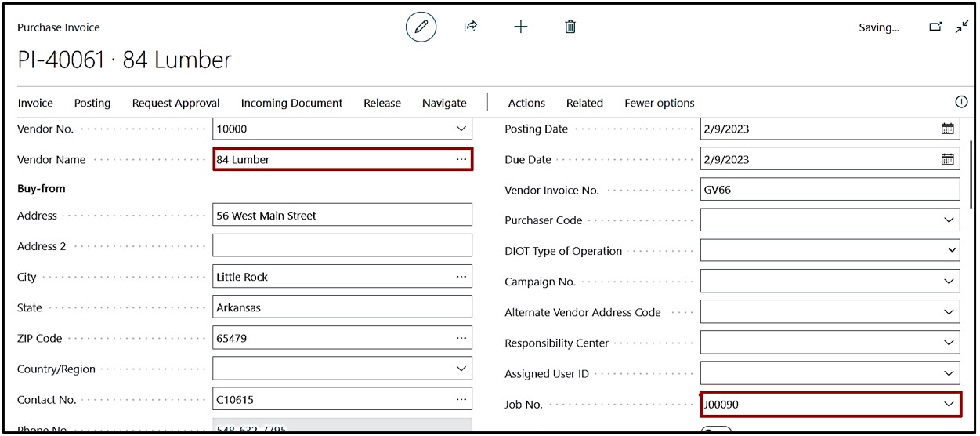Open invoice in new window icon
Viewport: 980px width, 436px height.
[x=935, y=27]
